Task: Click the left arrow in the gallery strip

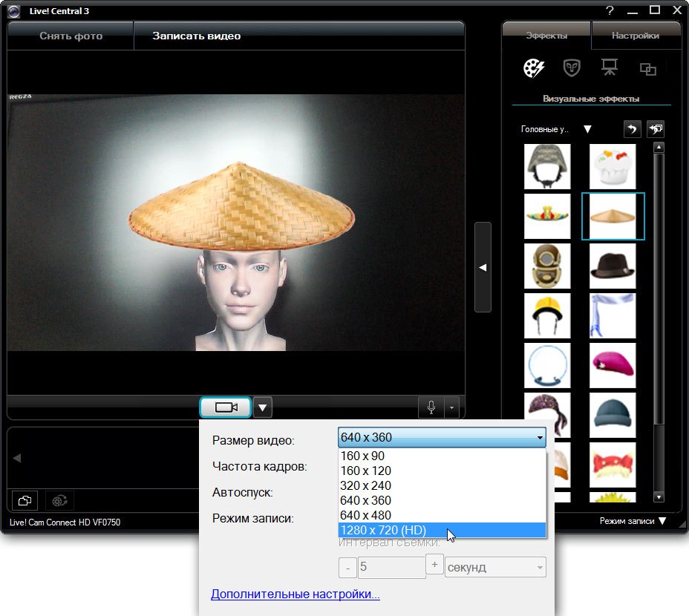Action: (x=16, y=458)
